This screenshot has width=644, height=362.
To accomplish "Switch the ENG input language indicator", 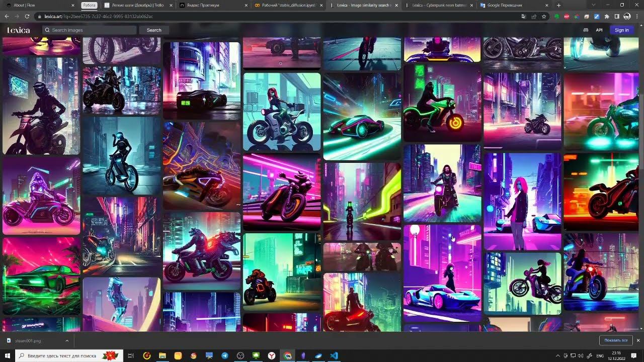I will [600, 355].
